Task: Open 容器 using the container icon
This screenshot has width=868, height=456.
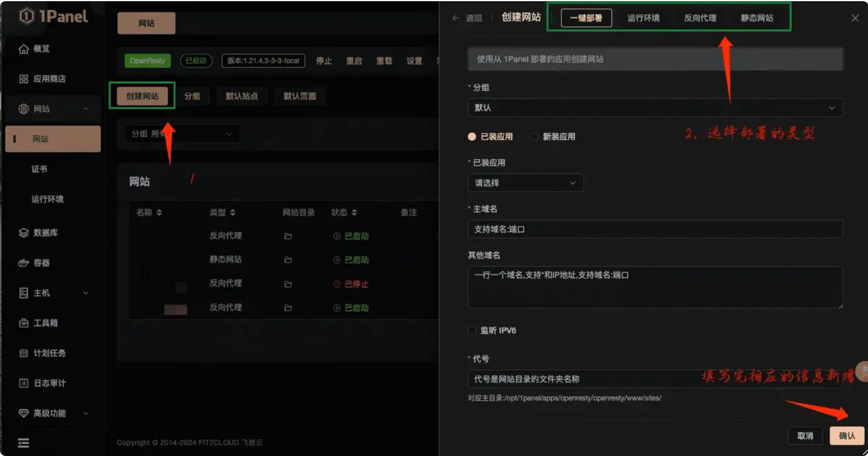Action: point(23,263)
